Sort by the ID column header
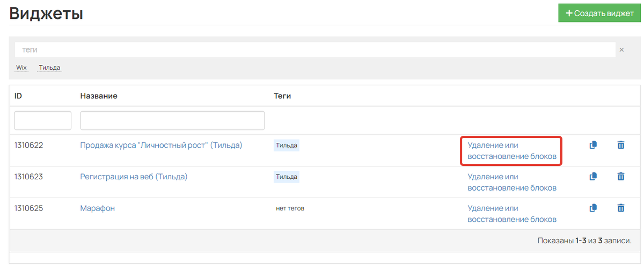644x269 pixels. pos(18,96)
